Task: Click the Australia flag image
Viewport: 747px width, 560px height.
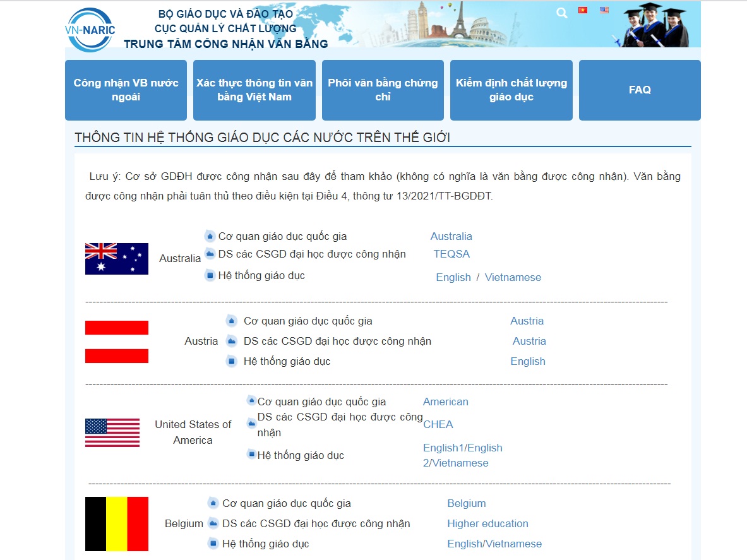Action: [x=117, y=259]
